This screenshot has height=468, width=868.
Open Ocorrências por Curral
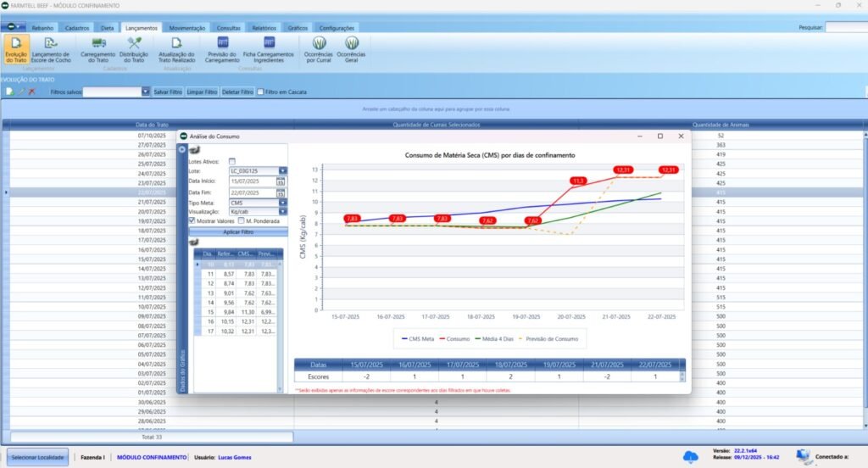pyautogui.click(x=320, y=42)
